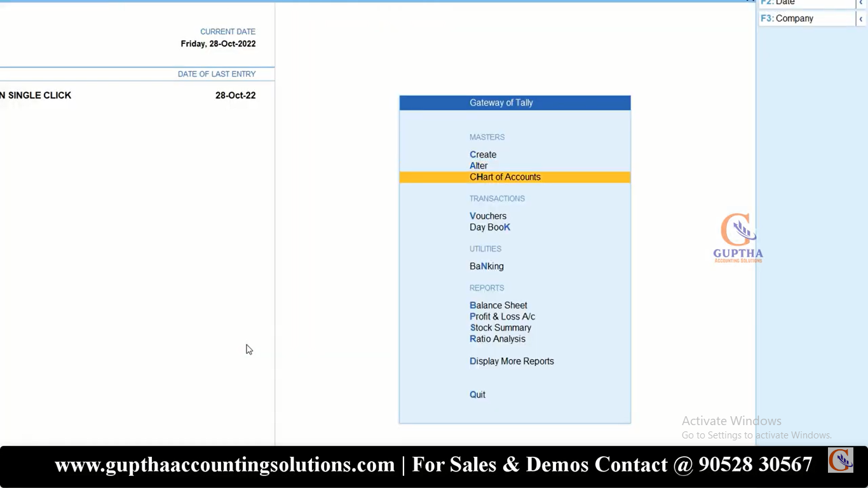Open Create under Masters
868x488 pixels.
point(483,154)
